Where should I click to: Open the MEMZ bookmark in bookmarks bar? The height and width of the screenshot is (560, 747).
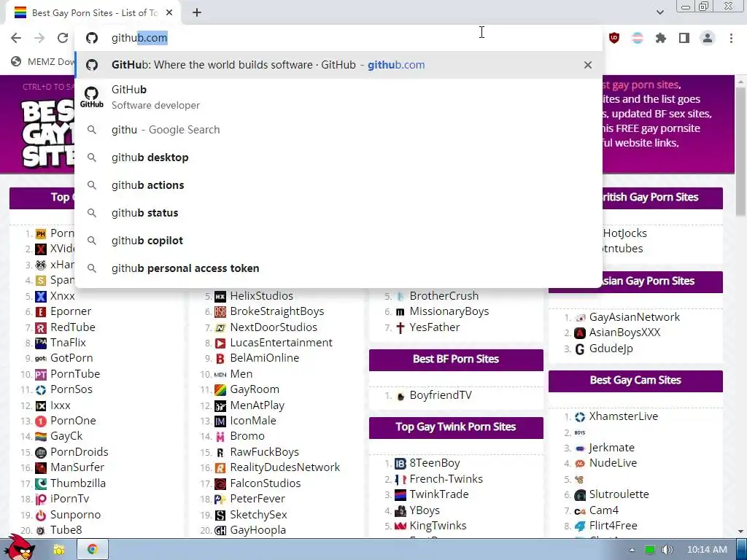click(43, 61)
